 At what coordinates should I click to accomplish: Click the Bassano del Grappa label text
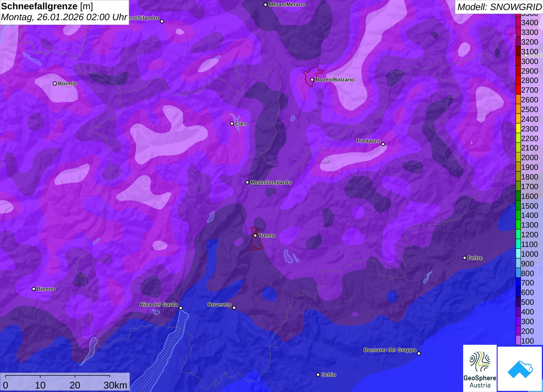pyautogui.click(x=390, y=350)
